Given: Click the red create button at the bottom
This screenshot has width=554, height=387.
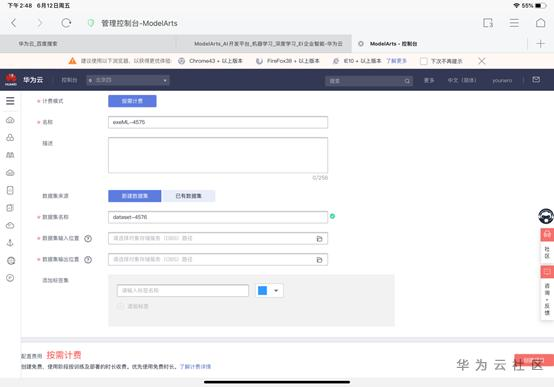Looking at the screenshot, I should click(x=534, y=360).
